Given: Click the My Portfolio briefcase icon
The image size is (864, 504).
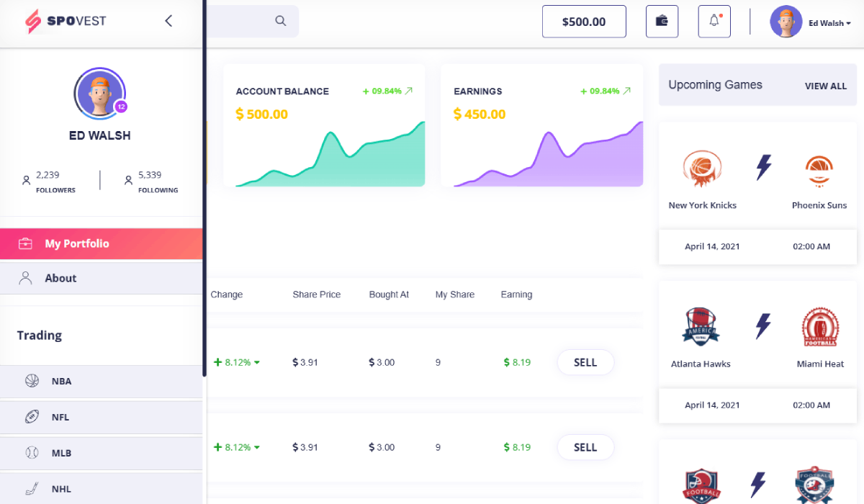Looking at the screenshot, I should pos(25,243).
